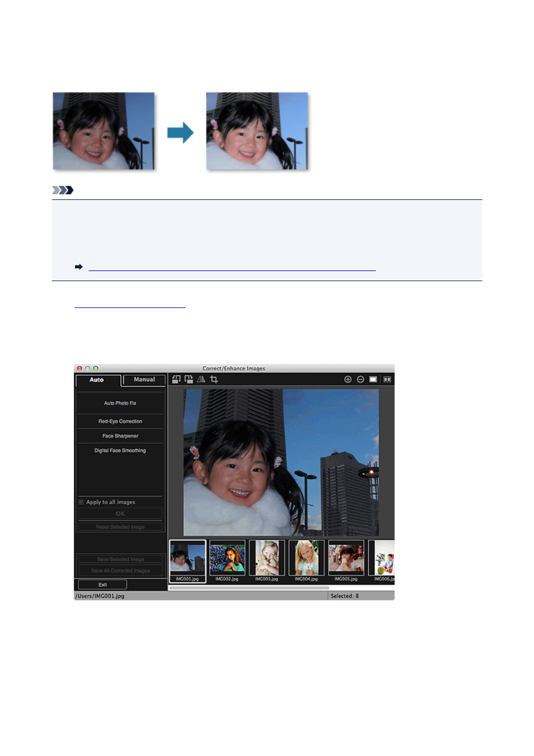Viewport: 534px width, 756px height.
Task: Select the IMG001.jpg thumbnail
Action: [x=188, y=561]
